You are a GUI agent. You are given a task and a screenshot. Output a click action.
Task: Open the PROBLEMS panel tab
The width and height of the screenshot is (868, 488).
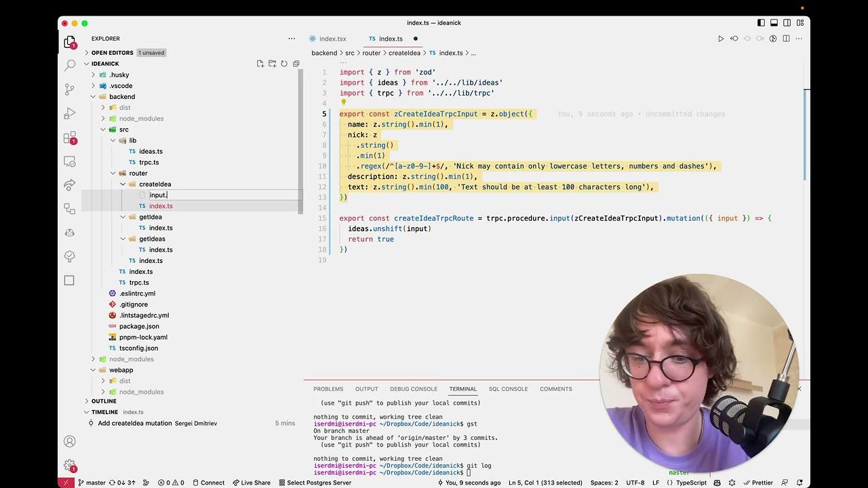[x=328, y=389]
